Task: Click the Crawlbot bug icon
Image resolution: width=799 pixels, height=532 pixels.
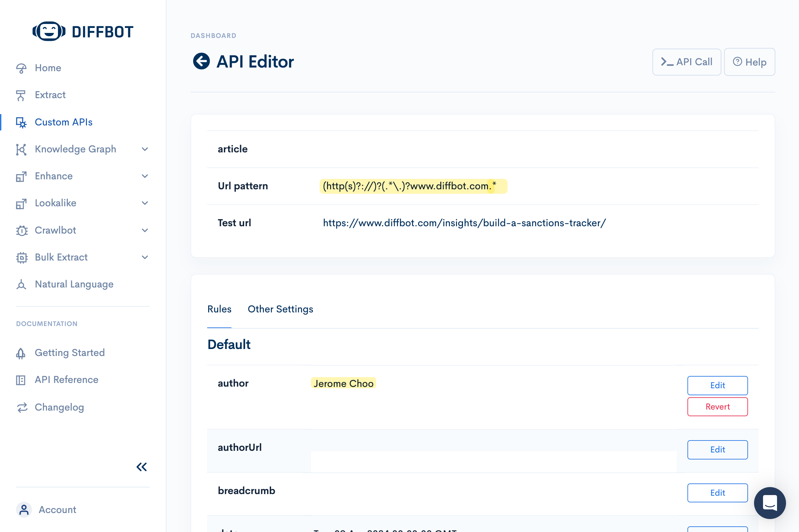Action: [x=21, y=230]
